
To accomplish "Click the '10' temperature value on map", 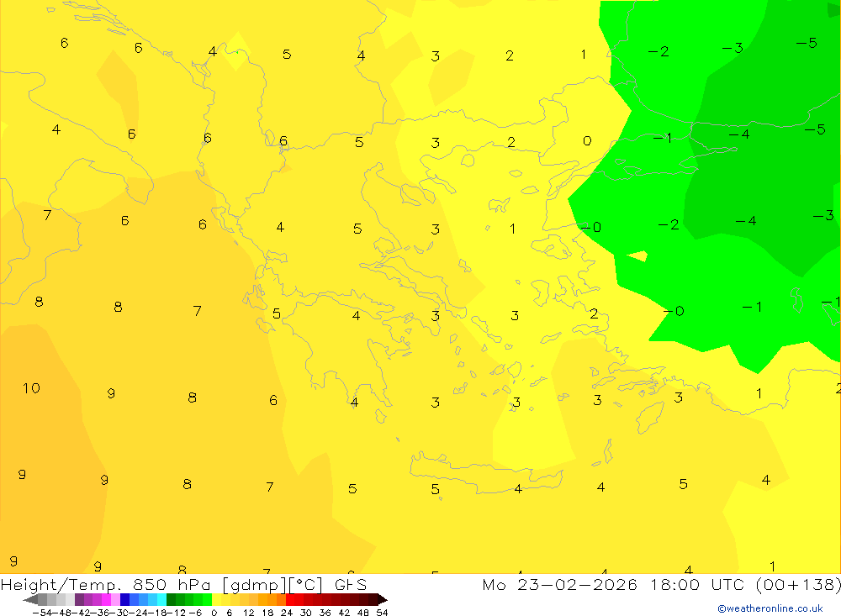I will [31, 388].
